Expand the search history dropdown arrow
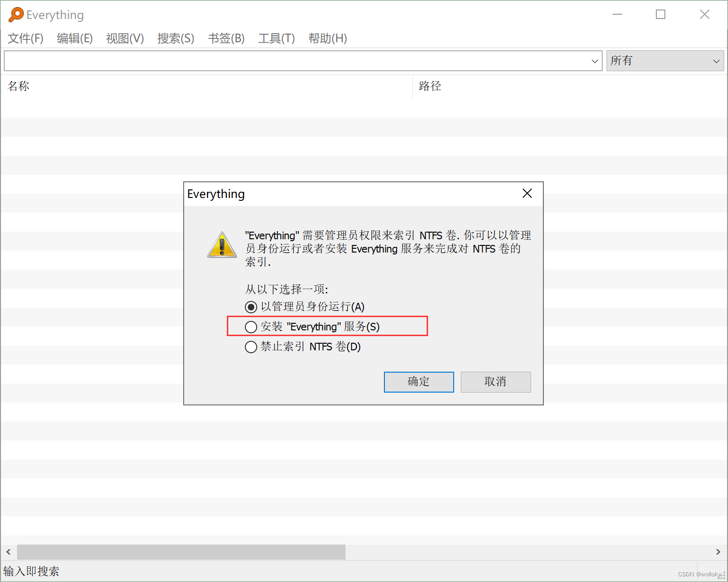 coord(594,61)
